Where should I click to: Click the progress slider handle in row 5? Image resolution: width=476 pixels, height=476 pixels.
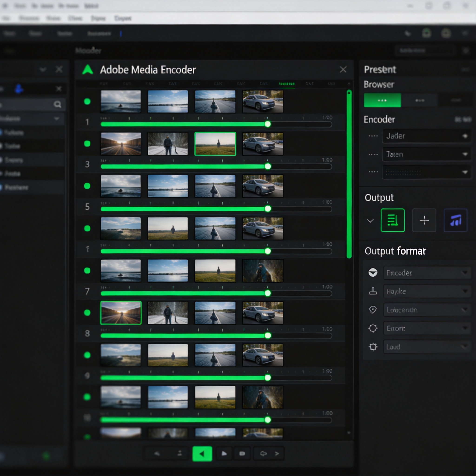268,209
